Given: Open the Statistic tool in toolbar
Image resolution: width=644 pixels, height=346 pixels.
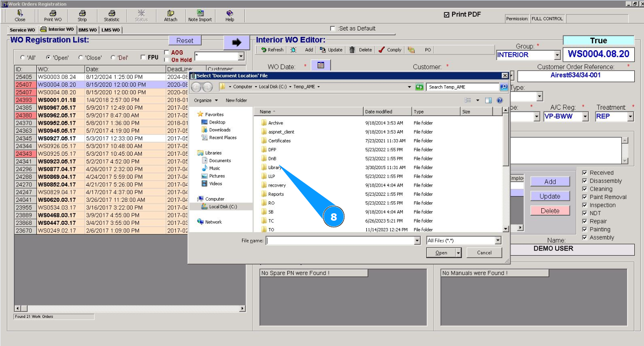Looking at the screenshot, I should click(x=111, y=16).
